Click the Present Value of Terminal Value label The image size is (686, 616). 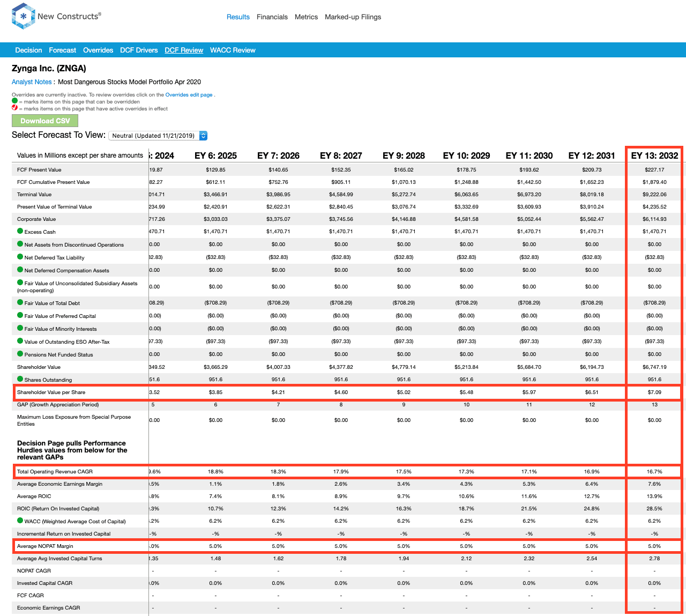[x=54, y=207]
